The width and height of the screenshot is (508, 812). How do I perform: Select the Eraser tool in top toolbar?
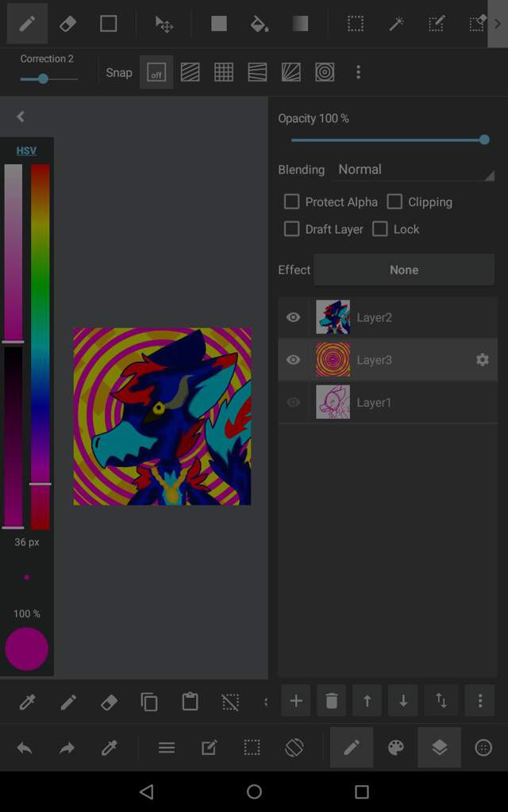[x=68, y=24]
